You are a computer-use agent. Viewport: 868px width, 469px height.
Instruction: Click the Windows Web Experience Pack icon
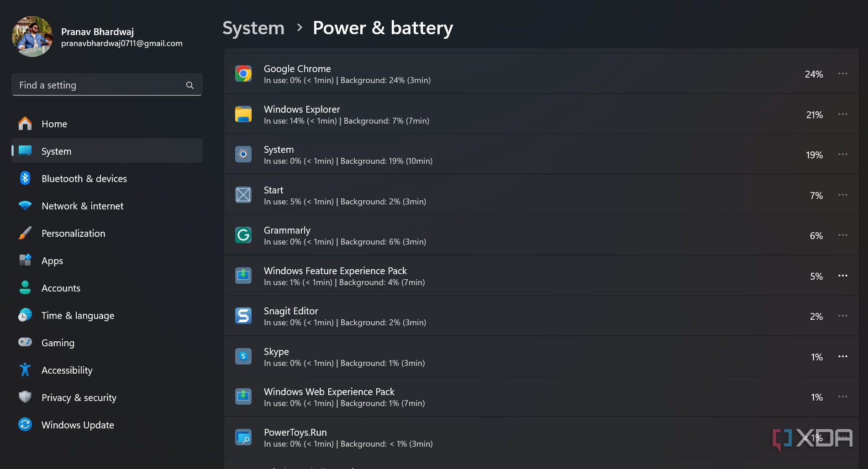click(x=243, y=396)
